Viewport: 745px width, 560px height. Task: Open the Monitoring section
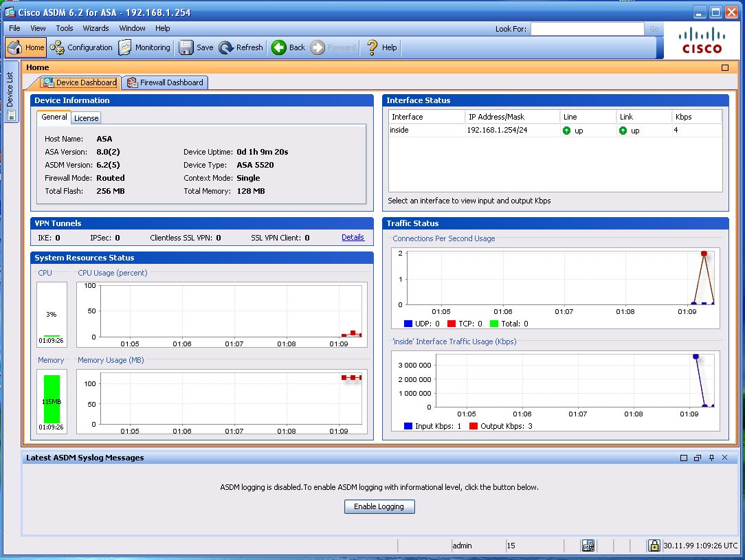tap(144, 47)
